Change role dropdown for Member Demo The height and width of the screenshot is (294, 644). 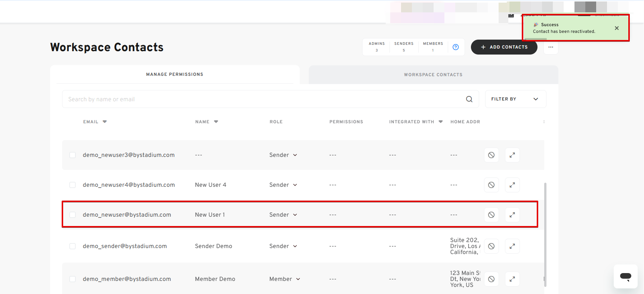pyautogui.click(x=284, y=279)
